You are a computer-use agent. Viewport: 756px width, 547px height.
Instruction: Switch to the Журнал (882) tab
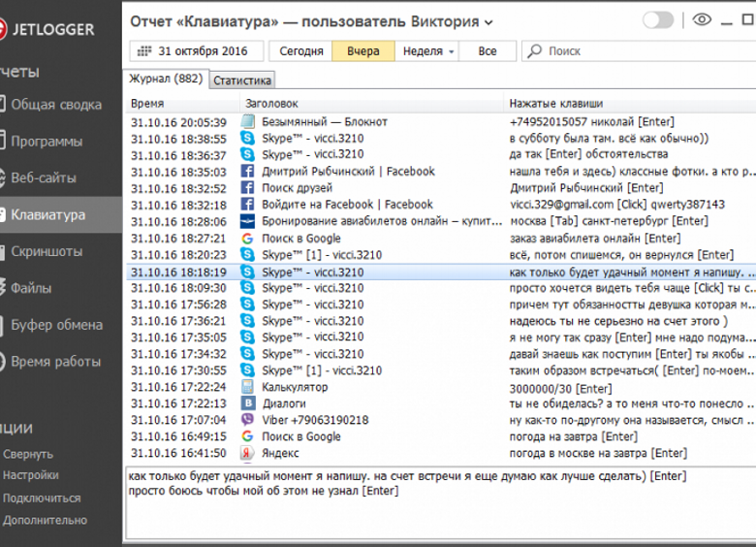point(167,80)
